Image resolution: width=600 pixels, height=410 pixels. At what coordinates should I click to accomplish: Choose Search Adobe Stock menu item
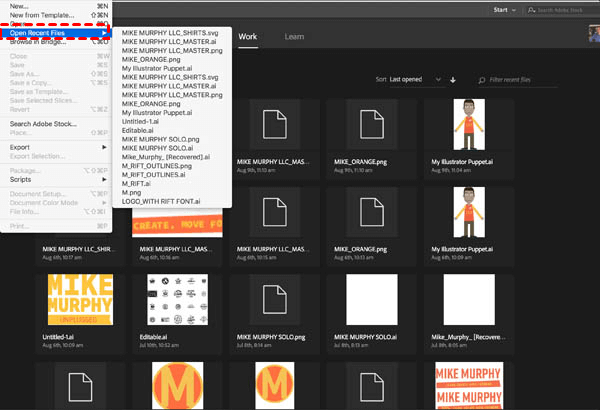click(43, 124)
